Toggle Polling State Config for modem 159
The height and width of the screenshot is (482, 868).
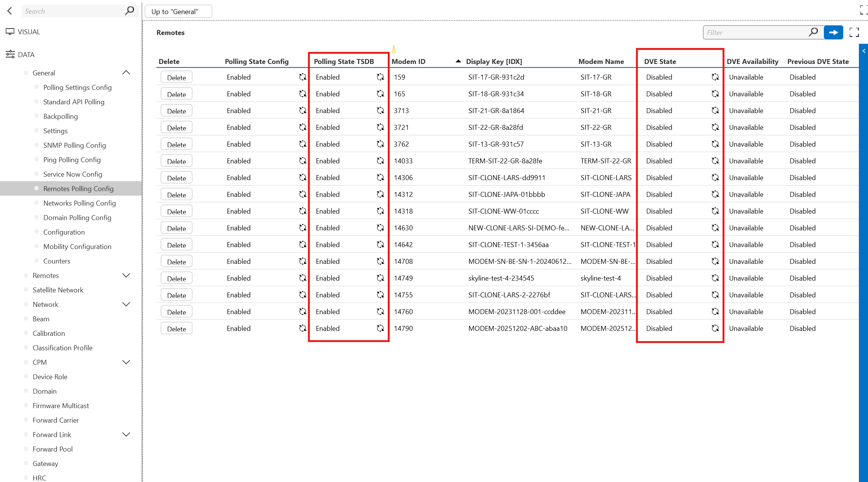(x=303, y=77)
